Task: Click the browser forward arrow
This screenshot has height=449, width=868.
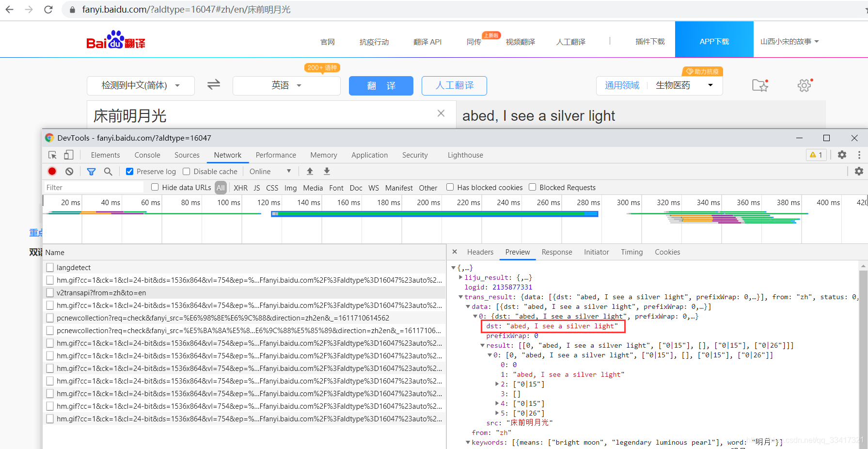Action: [x=29, y=9]
